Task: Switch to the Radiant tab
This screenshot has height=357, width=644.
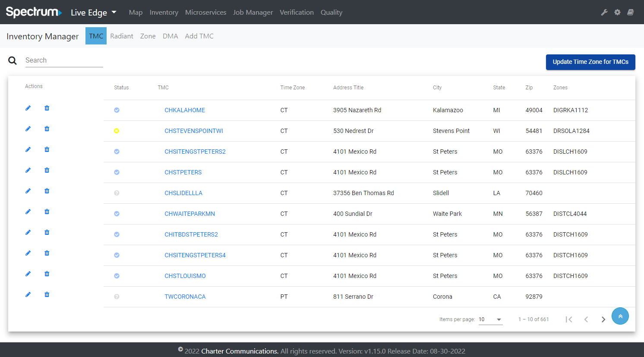Action: click(x=122, y=36)
